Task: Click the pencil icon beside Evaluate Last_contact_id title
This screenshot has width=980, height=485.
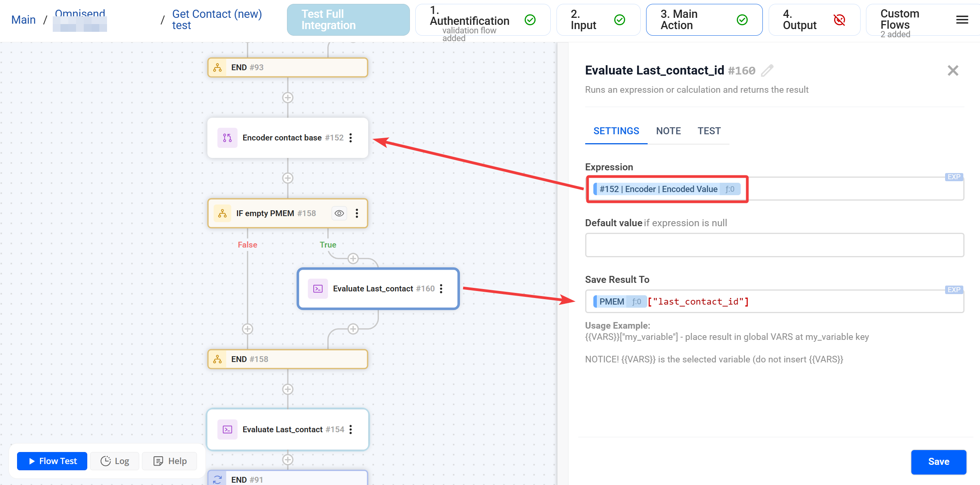Action: (x=767, y=71)
